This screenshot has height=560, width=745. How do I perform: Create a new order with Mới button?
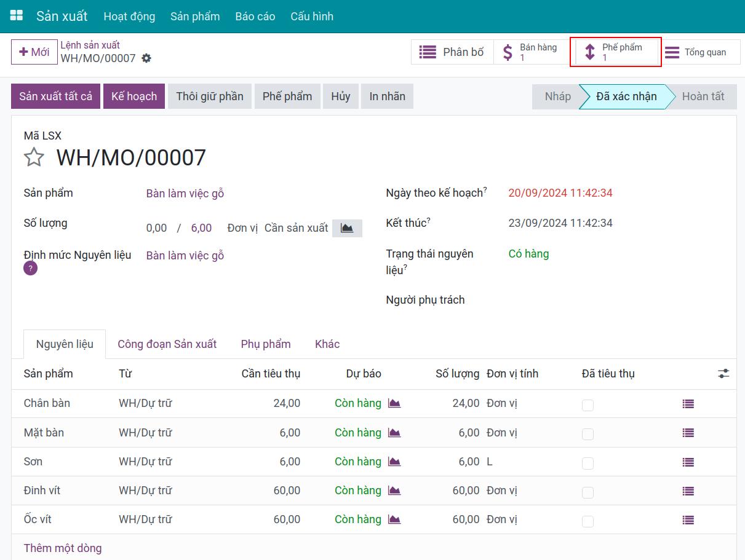coord(34,52)
